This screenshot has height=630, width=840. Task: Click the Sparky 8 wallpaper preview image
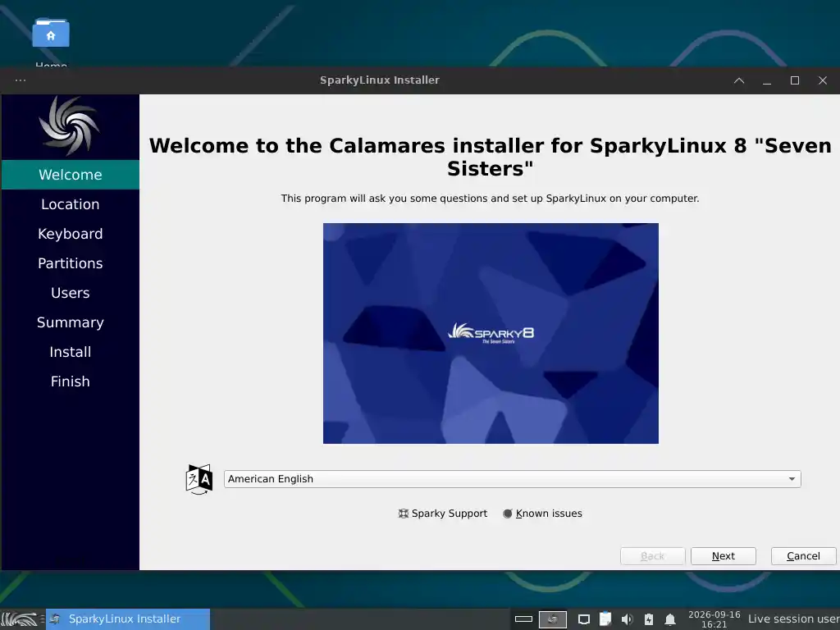tap(491, 333)
